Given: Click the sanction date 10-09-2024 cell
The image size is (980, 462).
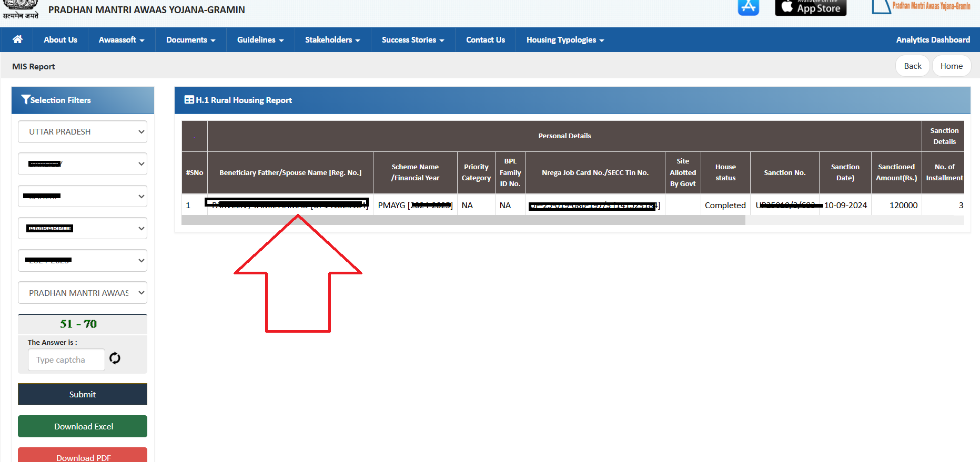Looking at the screenshot, I should tap(845, 205).
